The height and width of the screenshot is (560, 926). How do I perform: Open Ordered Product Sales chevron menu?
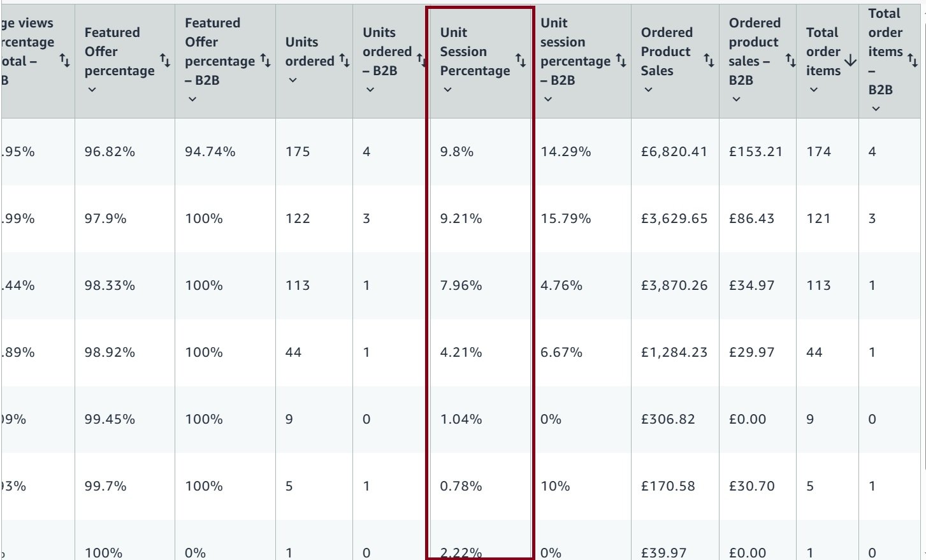(648, 90)
